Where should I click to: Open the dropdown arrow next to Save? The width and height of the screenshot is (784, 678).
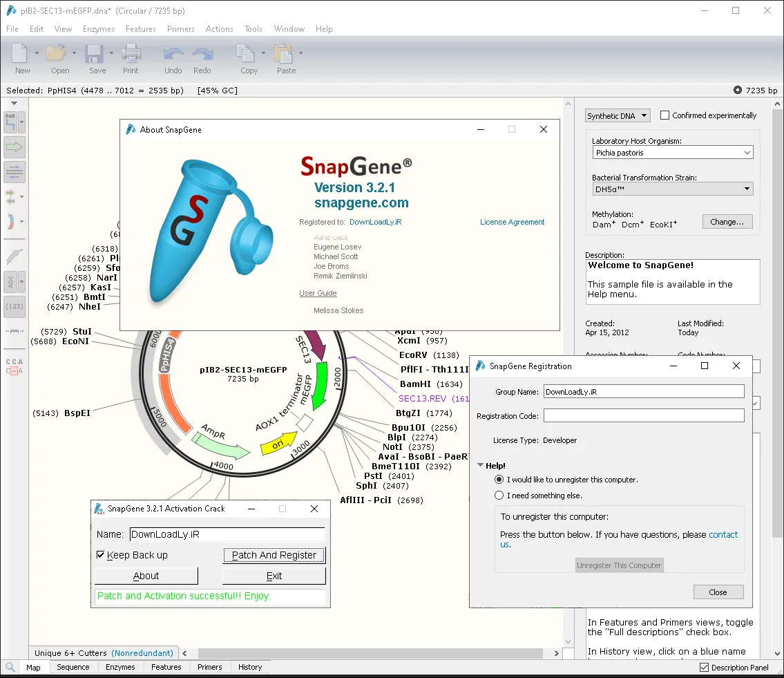click(x=111, y=53)
